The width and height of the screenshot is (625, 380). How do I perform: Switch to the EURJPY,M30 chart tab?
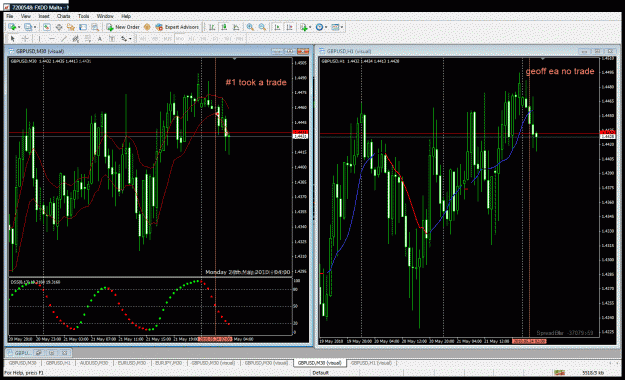169,363
